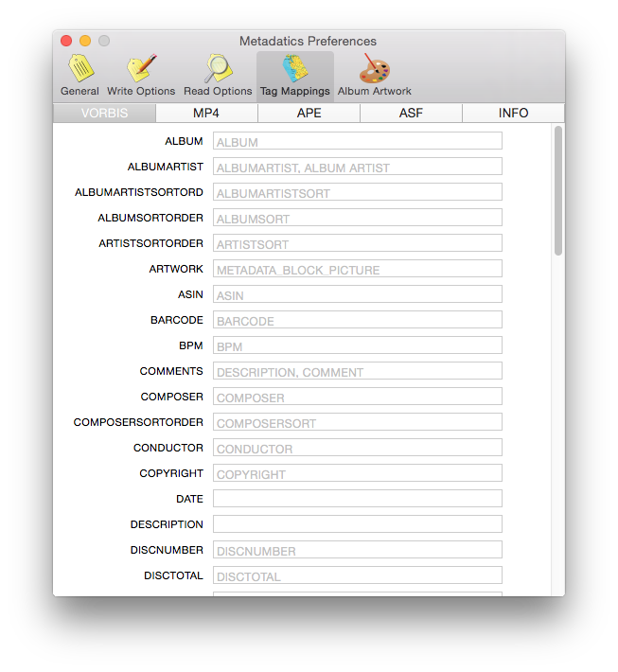
Task: Focus the ALBUMSORTORDER mapping field
Action: click(358, 218)
